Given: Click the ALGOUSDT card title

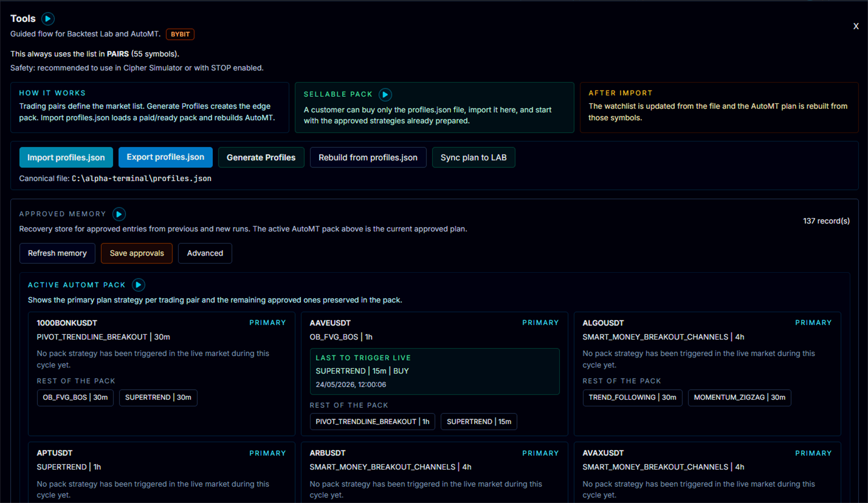Looking at the screenshot, I should 603,323.
